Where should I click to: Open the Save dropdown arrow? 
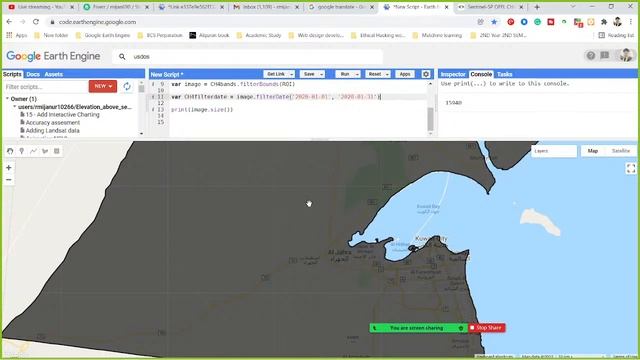(321, 74)
